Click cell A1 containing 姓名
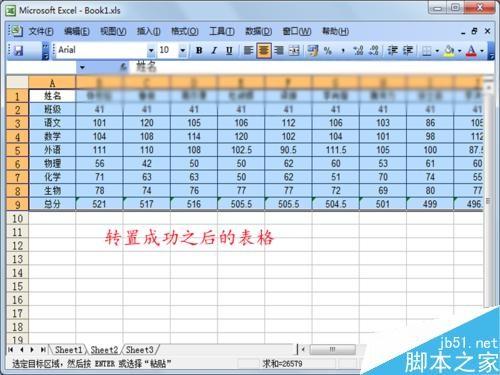This screenshot has width=500, height=375. coord(52,96)
